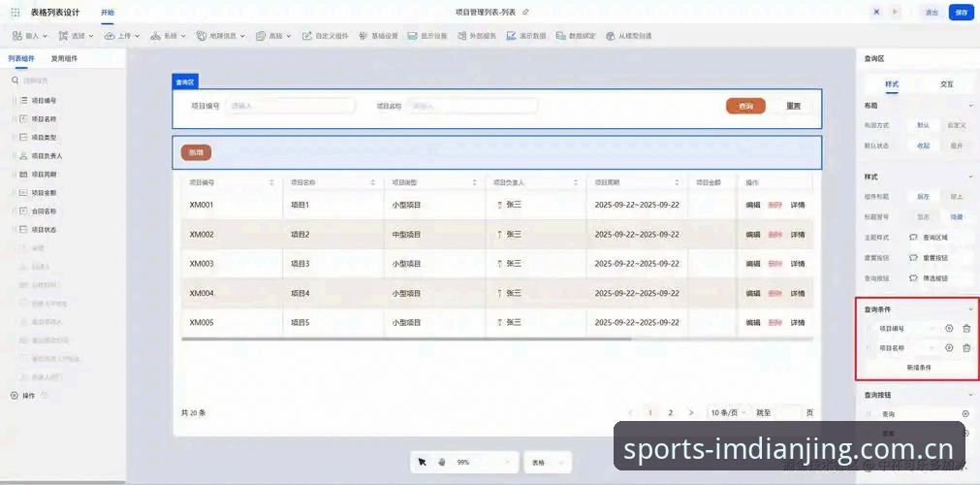
Task: Click the 数据绑定 toolbar item
Action: click(x=576, y=36)
